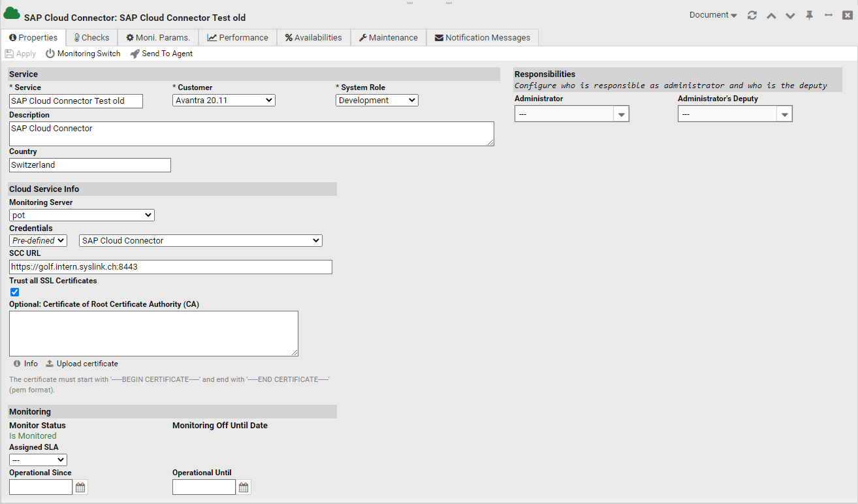Screen dimensions: 858x504
Task: Open the Moni. Params. tab
Action: coord(158,38)
